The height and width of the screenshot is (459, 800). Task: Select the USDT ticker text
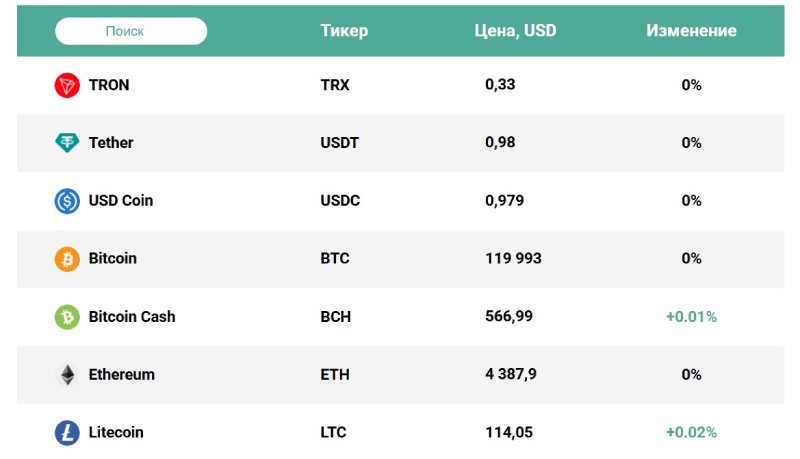click(x=340, y=143)
